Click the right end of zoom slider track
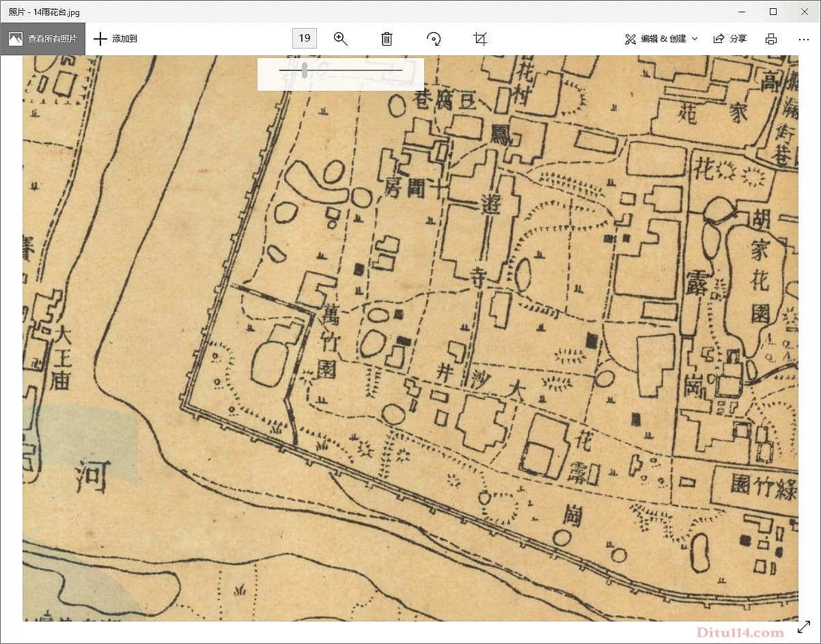The height and width of the screenshot is (644, 821). pos(401,70)
